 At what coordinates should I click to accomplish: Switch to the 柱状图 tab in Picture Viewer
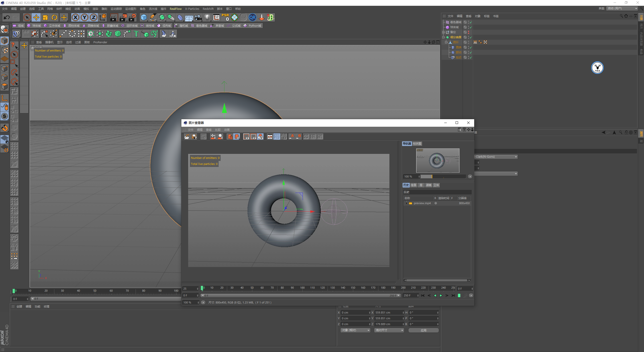point(417,144)
